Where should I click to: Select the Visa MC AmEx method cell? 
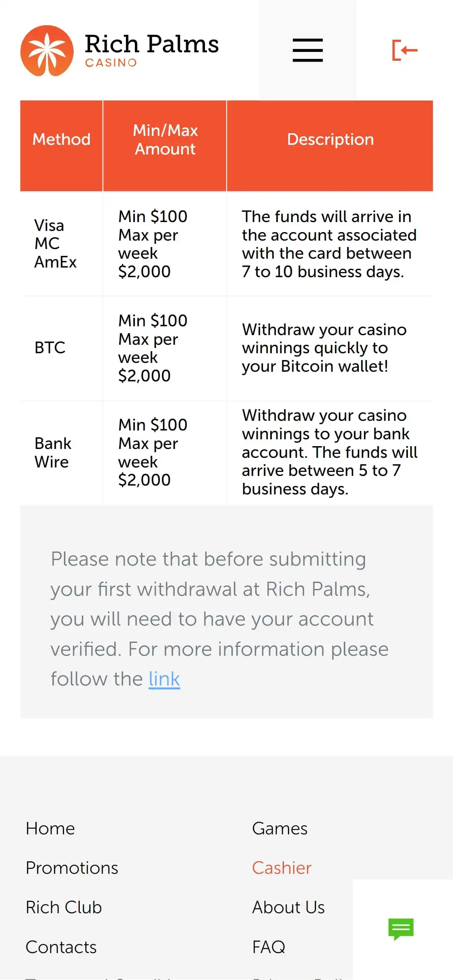pos(55,244)
